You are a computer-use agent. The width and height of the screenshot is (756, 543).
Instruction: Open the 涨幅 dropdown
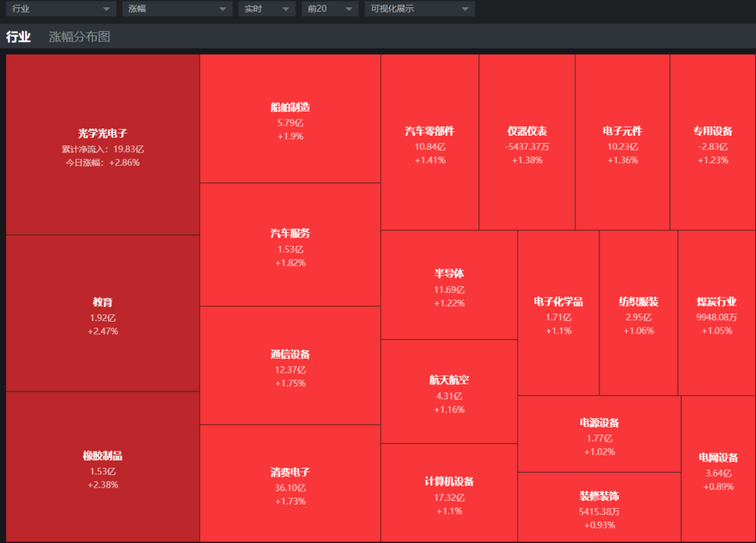point(177,9)
